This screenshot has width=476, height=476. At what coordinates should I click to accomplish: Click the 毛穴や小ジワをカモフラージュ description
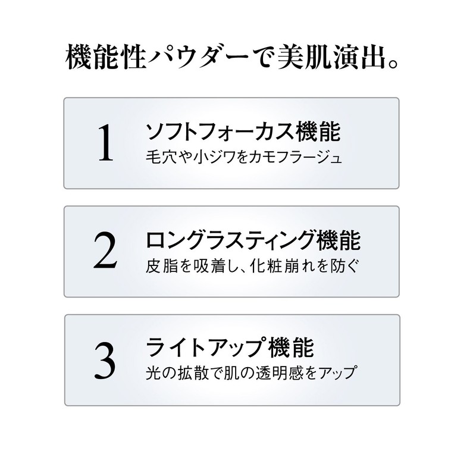coord(244,159)
